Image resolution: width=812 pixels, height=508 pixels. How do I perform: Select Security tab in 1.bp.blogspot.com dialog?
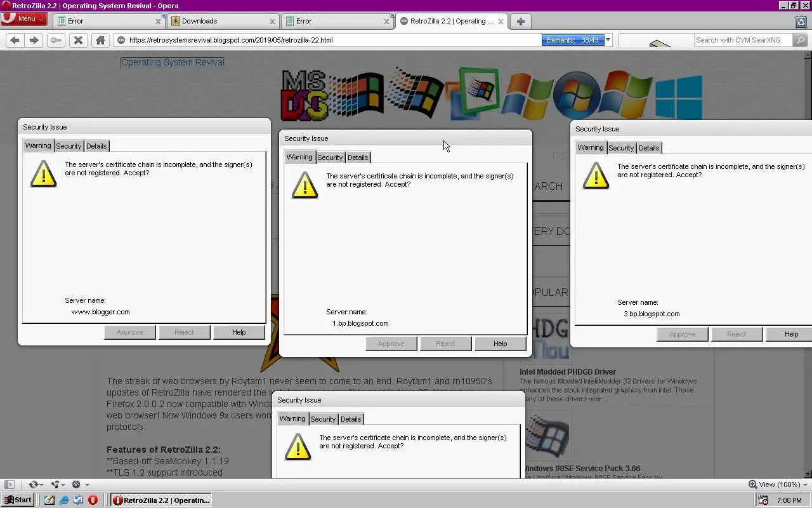pyautogui.click(x=330, y=157)
